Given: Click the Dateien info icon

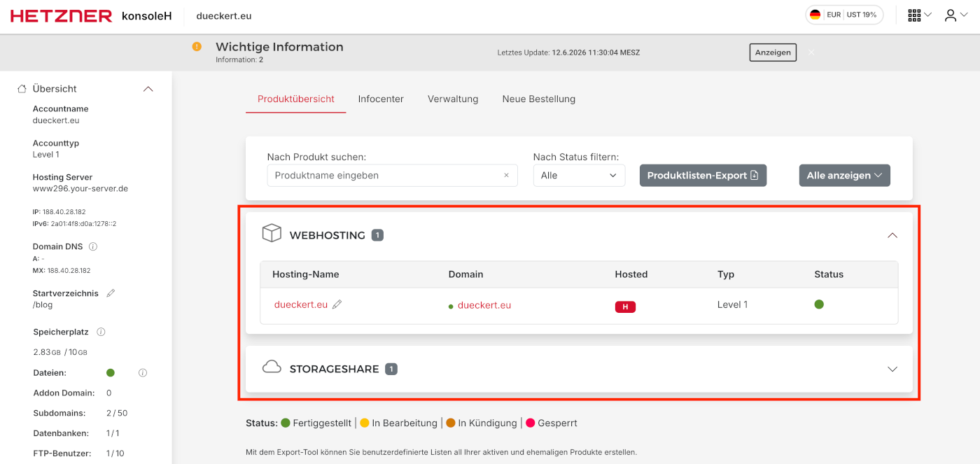Looking at the screenshot, I should coord(143,373).
